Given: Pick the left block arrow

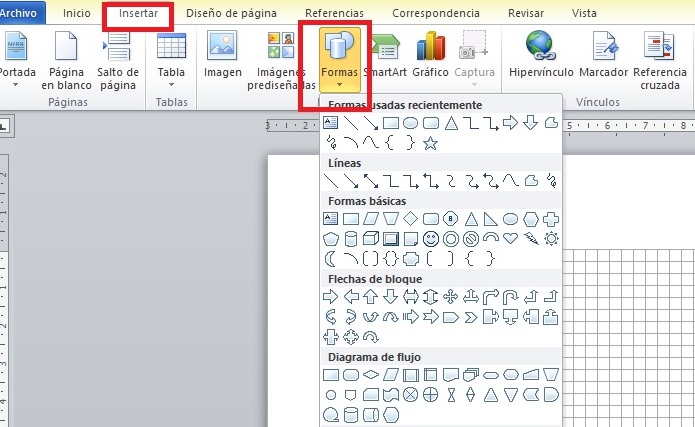Looking at the screenshot, I should click(351, 297).
